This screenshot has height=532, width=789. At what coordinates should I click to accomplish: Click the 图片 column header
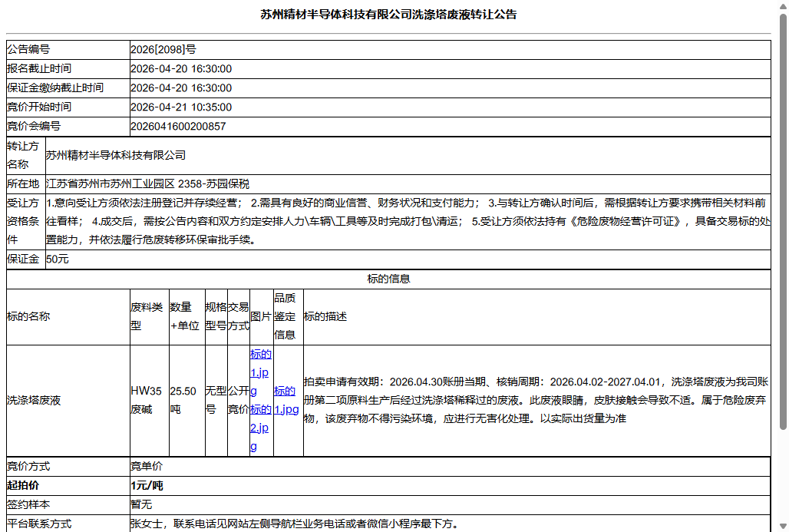261,316
